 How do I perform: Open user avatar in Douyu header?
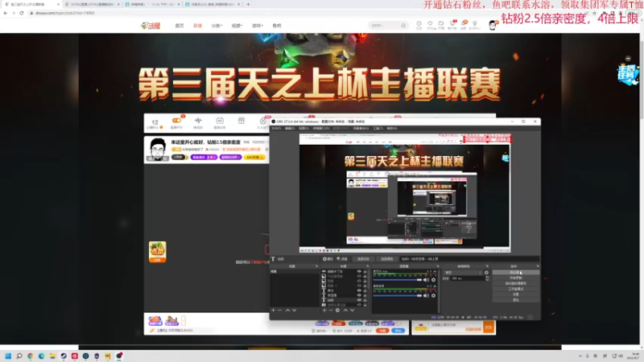[x=493, y=26]
